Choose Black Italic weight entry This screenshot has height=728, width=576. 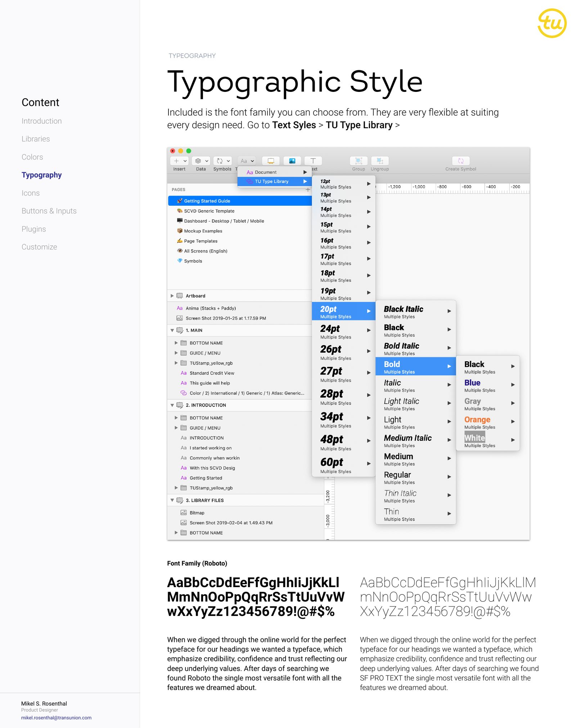click(x=416, y=312)
